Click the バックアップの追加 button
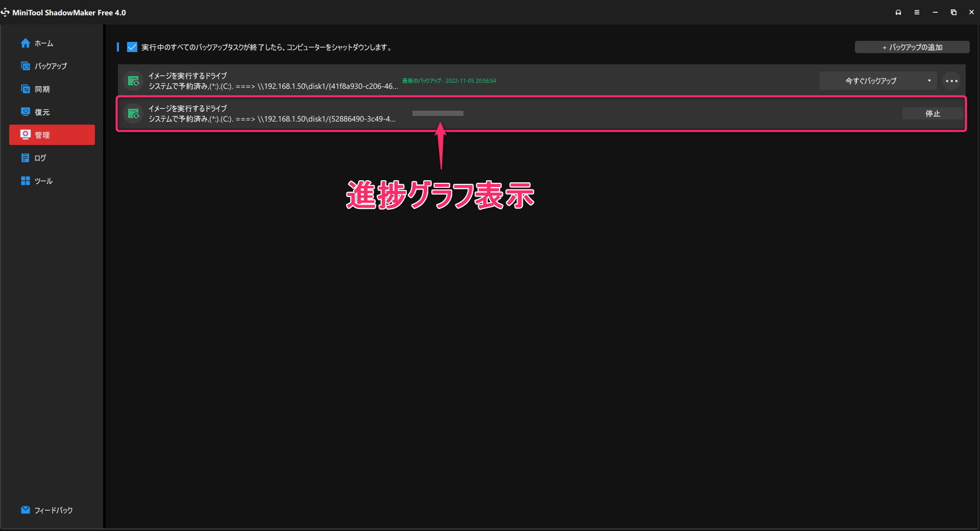The height and width of the screenshot is (531, 980). tap(912, 47)
